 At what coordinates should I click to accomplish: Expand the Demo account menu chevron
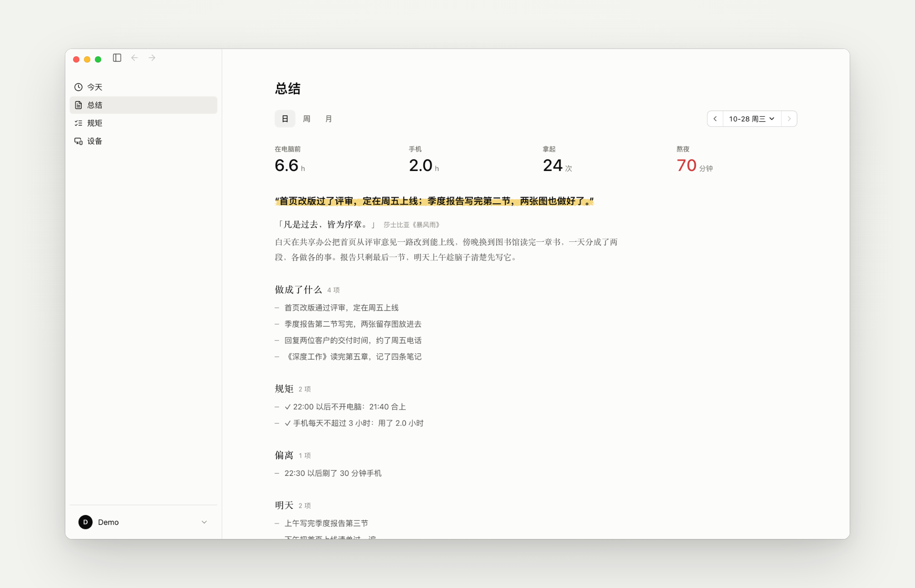click(204, 522)
